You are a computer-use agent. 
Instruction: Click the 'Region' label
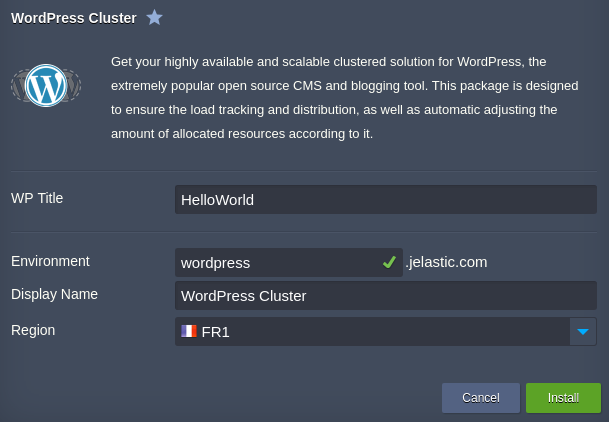click(x=33, y=330)
